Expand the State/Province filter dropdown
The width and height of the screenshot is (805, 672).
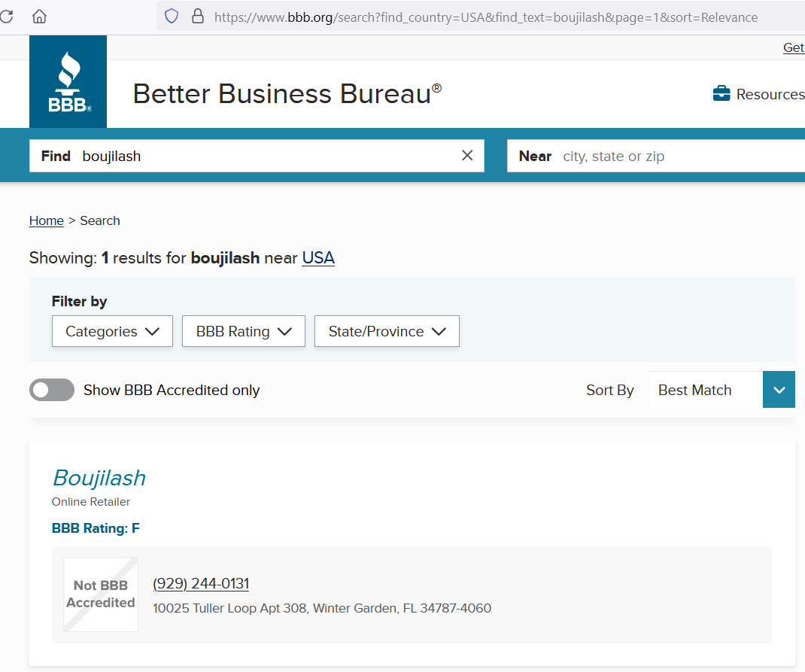tap(387, 331)
